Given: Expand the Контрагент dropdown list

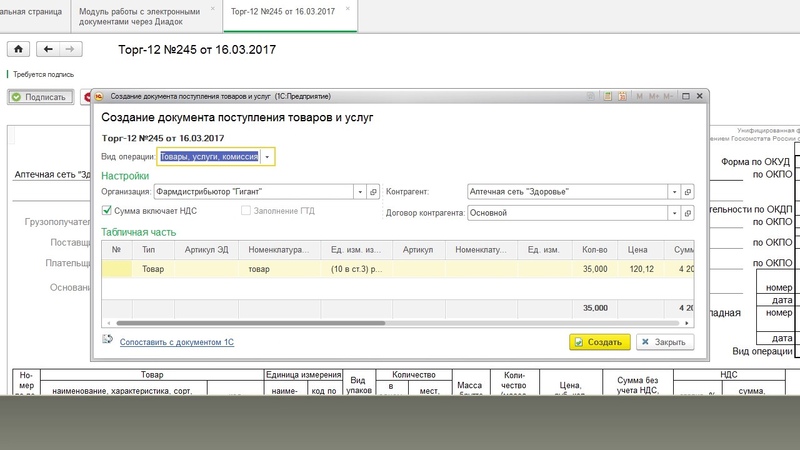Looking at the screenshot, I should [674, 191].
